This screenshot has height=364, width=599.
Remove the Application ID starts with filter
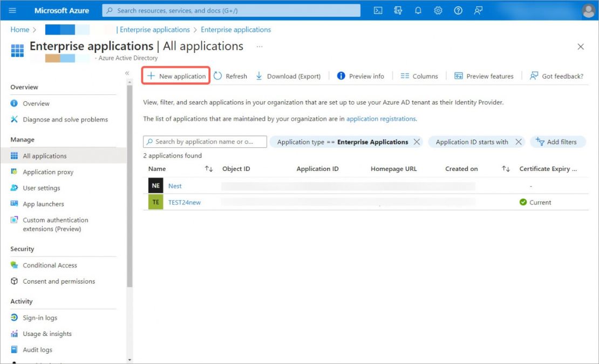(x=519, y=142)
